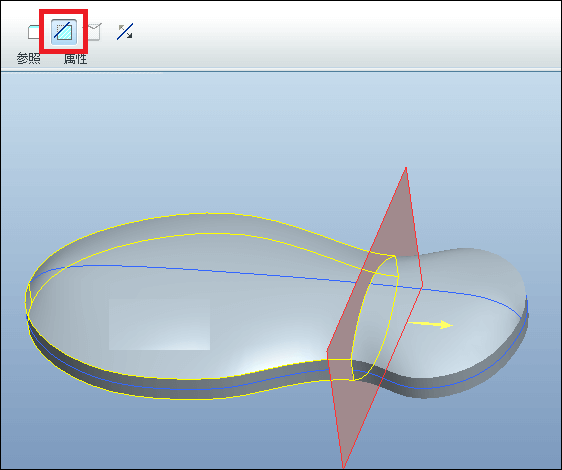The height and width of the screenshot is (470, 562).
Task: Click the yellow direction arrow on model
Action: [x=430, y=324]
